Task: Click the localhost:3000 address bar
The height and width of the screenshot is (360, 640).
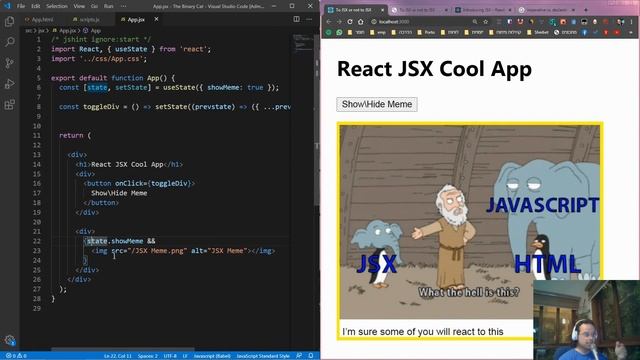Action: coord(420,22)
